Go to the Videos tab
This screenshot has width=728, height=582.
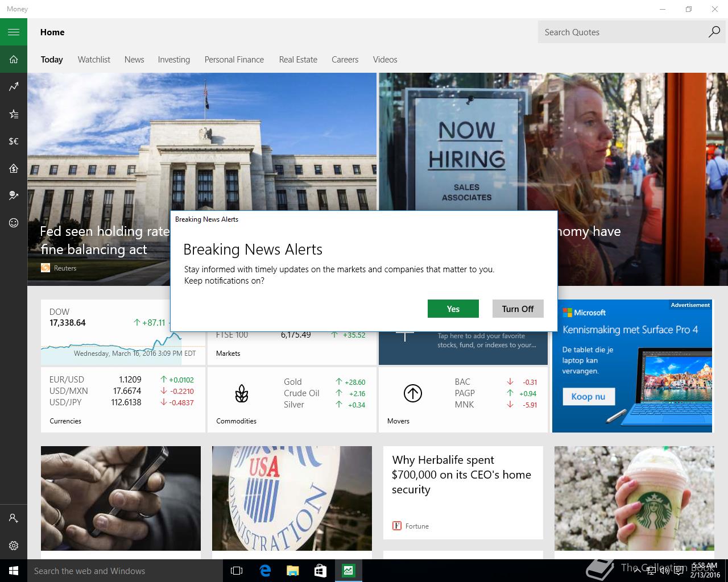coord(385,60)
